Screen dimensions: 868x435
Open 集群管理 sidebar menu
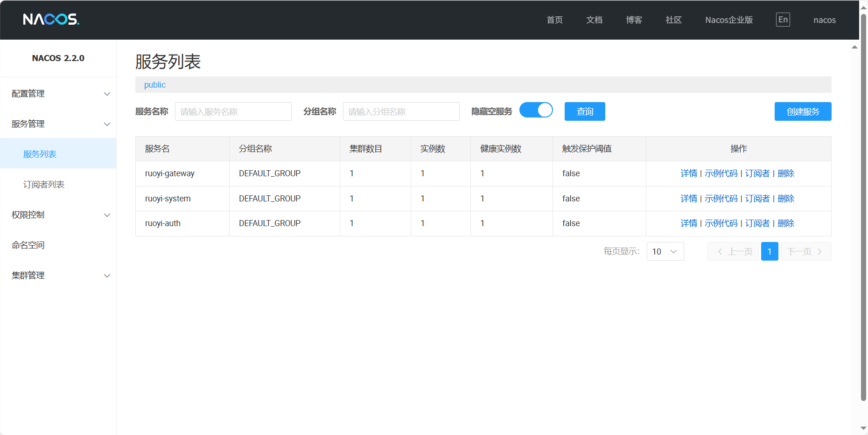[x=58, y=275]
